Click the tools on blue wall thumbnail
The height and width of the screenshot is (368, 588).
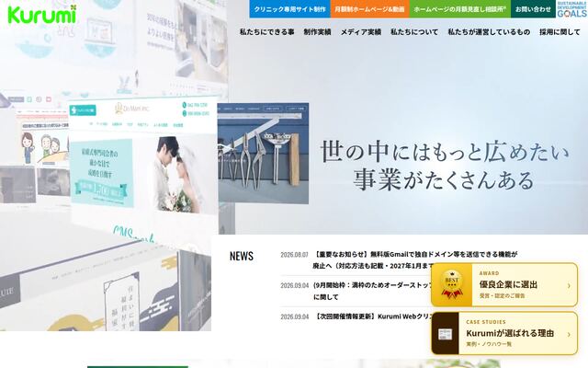[263, 154]
